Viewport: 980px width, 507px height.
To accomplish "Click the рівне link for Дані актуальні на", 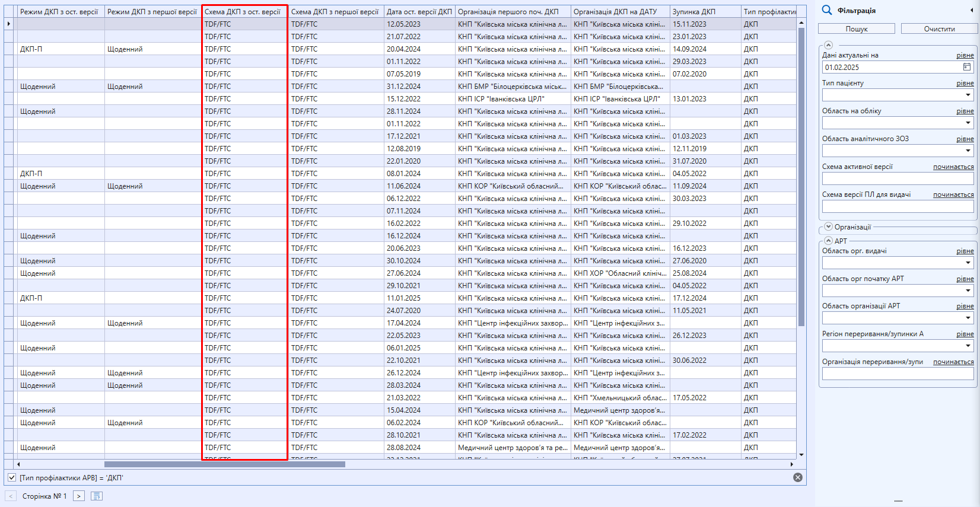I will click(x=965, y=55).
